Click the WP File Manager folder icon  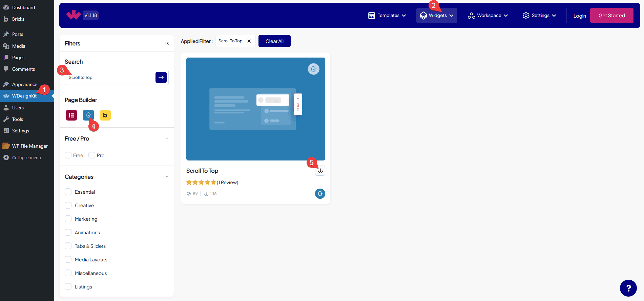pos(6,146)
